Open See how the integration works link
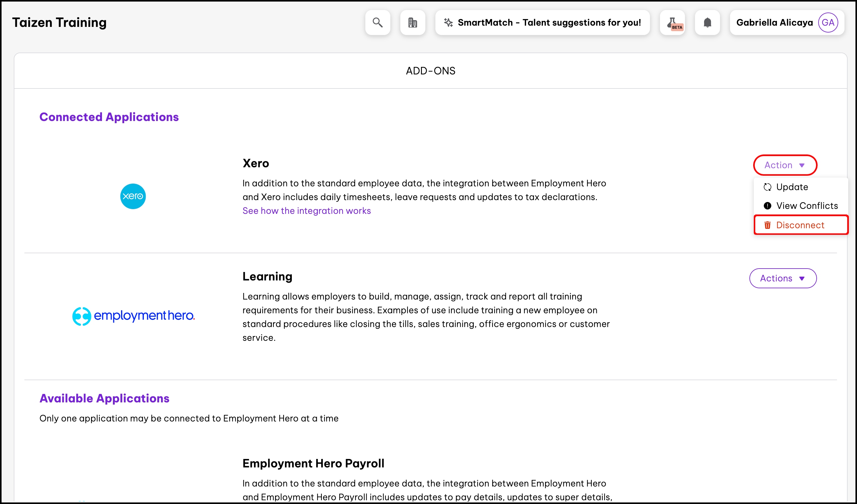 click(x=307, y=211)
